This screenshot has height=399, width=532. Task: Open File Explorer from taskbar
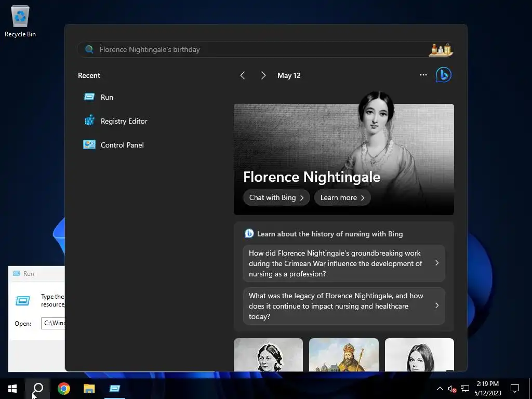pyautogui.click(x=89, y=389)
